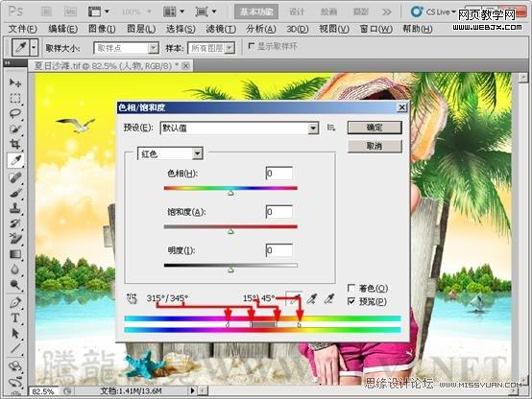532x399 pixels.
Task: Click the 取消 Cancel button
Action: (x=375, y=146)
